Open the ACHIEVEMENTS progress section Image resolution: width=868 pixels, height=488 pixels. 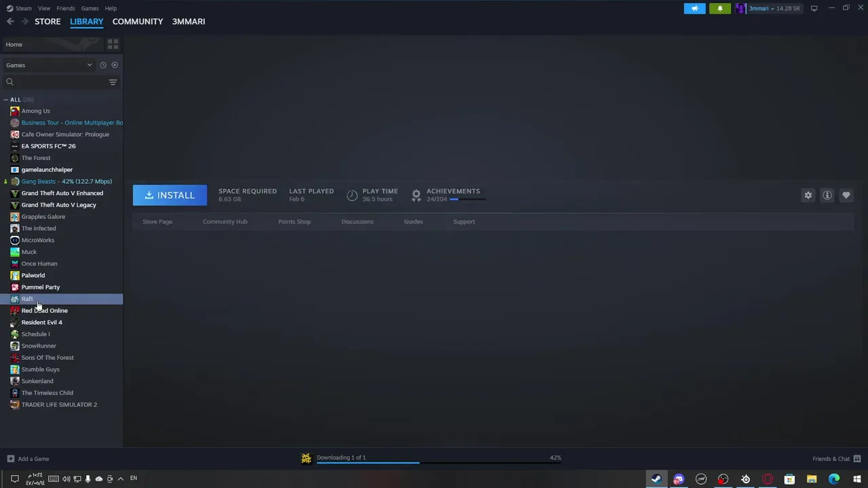point(448,195)
